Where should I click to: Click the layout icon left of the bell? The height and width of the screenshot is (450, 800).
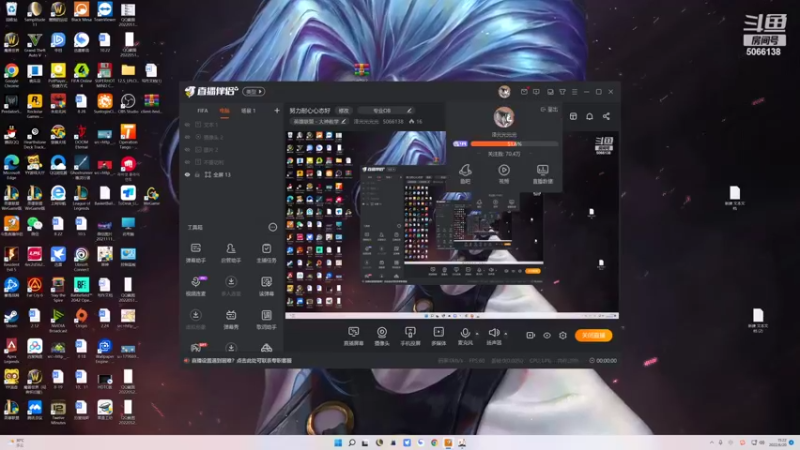coord(573,116)
